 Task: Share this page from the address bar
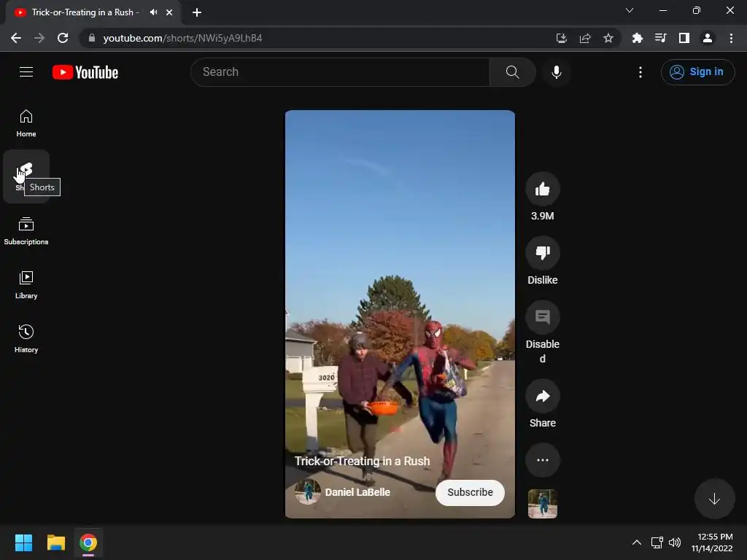tap(585, 38)
